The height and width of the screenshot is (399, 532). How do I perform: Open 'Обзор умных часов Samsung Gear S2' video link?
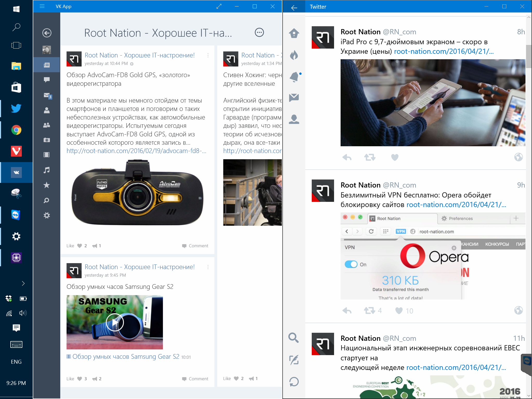click(126, 357)
